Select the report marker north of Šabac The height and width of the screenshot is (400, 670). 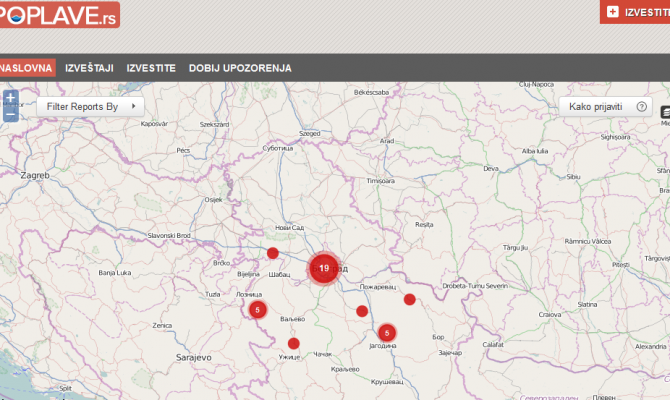pos(272,253)
